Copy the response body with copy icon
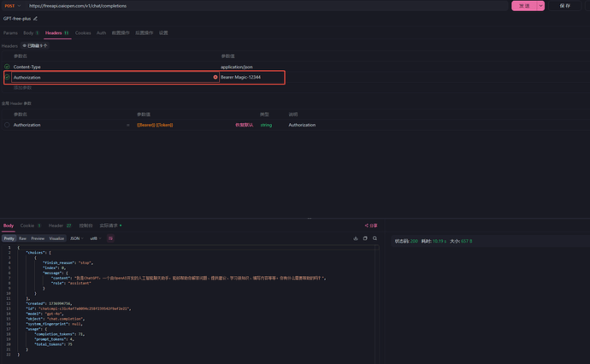 [365, 238]
